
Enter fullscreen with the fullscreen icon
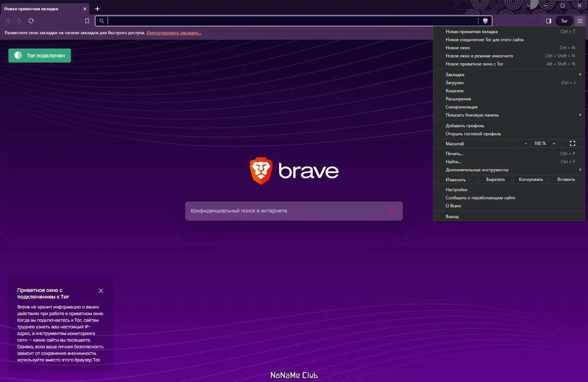(x=573, y=143)
